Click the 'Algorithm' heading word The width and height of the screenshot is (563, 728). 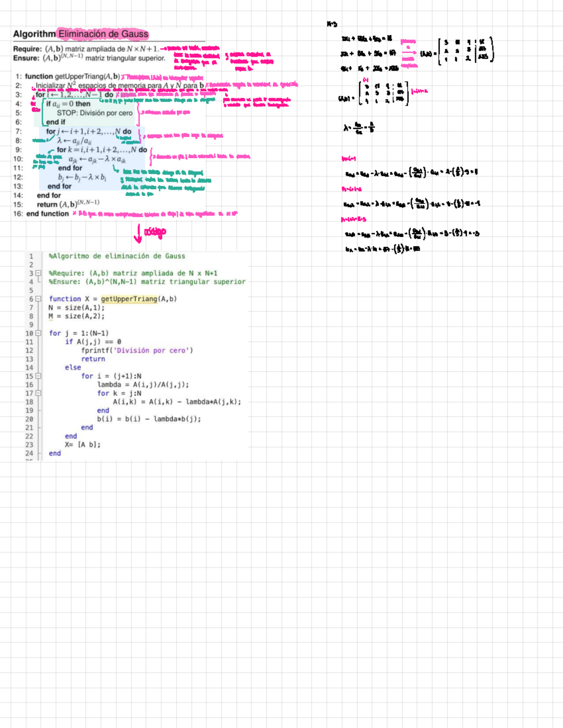click(34, 34)
